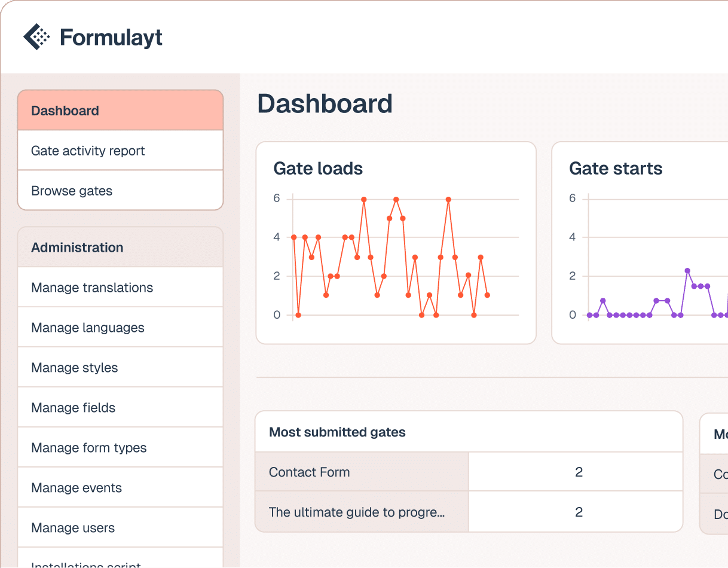Open the Dashboard menu item

[120, 111]
